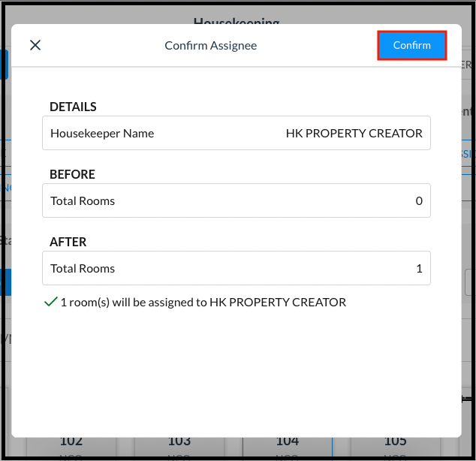Select room 102 card
This screenshot has width=476, height=461.
(x=71, y=445)
